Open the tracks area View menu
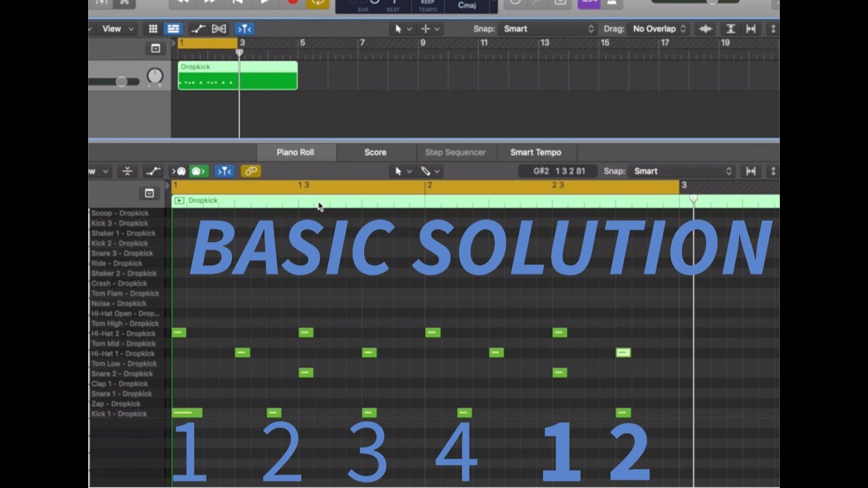Image resolution: width=868 pixels, height=488 pixels. 118,29
